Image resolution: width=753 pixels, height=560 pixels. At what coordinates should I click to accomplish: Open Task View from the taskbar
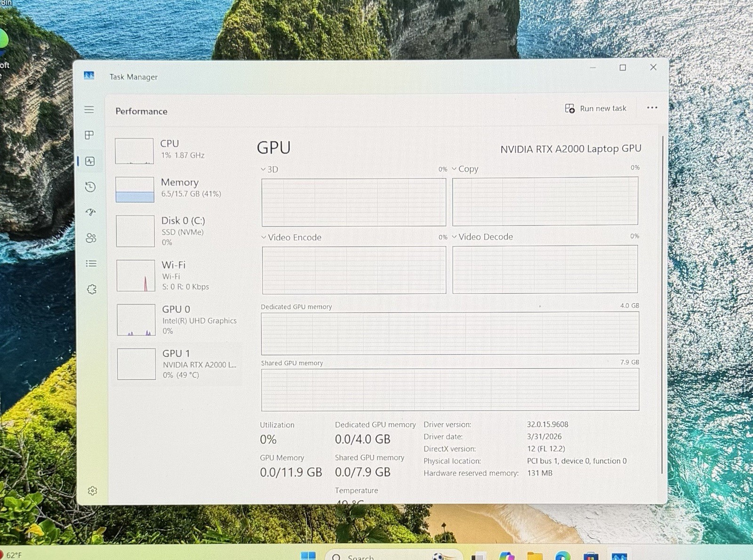click(x=478, y=556)
